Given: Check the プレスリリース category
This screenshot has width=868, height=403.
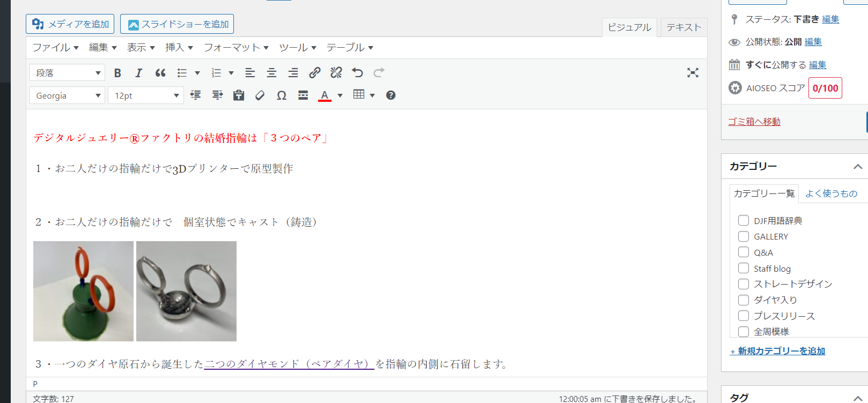Looking at the screenshot, I should pos(744,316).
